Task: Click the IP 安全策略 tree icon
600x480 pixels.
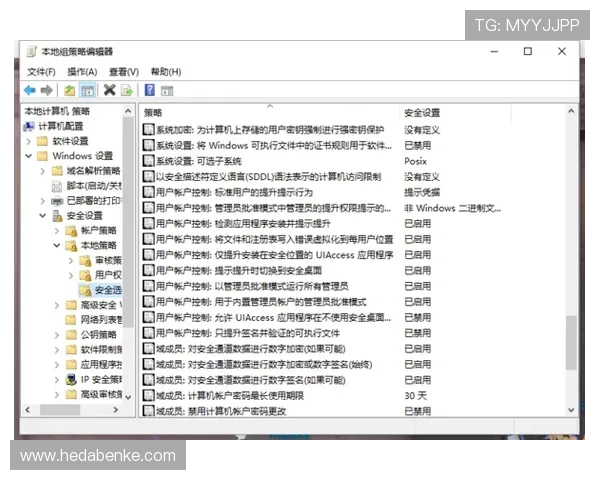Action: tap(71, 380)
